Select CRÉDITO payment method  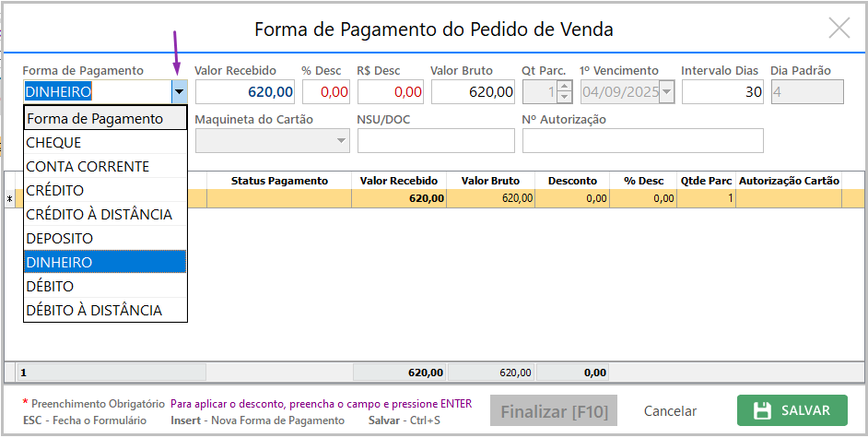point(105,191)
